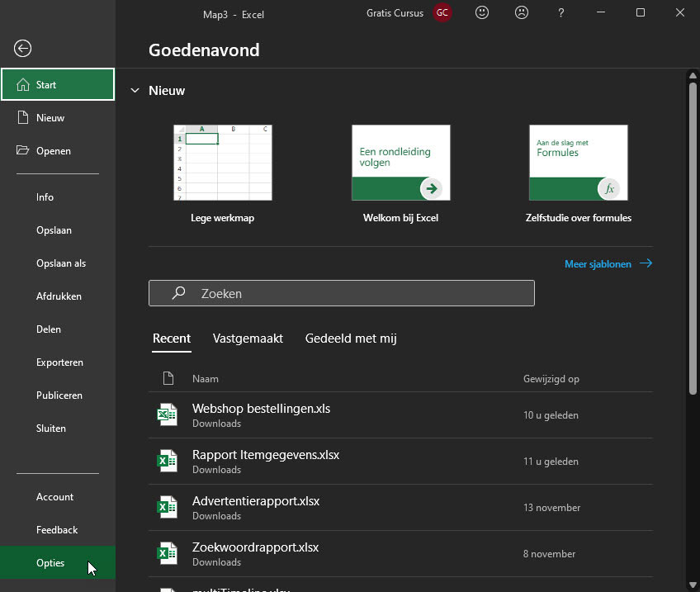
Task: Click the Start home icon in sidebar
Action: click(x=23, y=84)
